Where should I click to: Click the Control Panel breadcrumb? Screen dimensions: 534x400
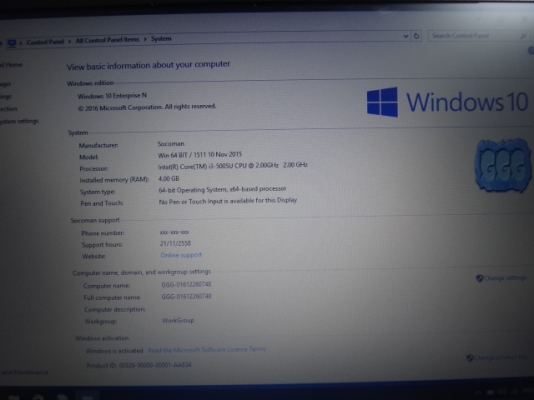click(x=45, y=42)
